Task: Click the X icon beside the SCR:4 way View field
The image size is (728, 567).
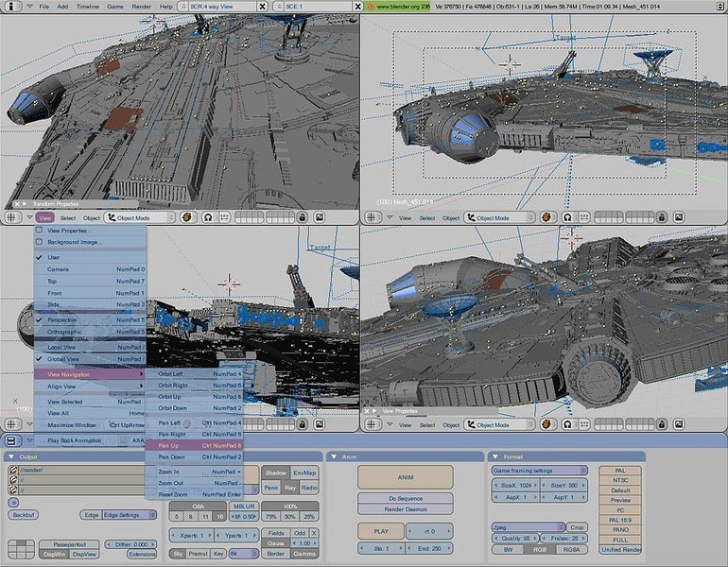Action: coord(262,7)
